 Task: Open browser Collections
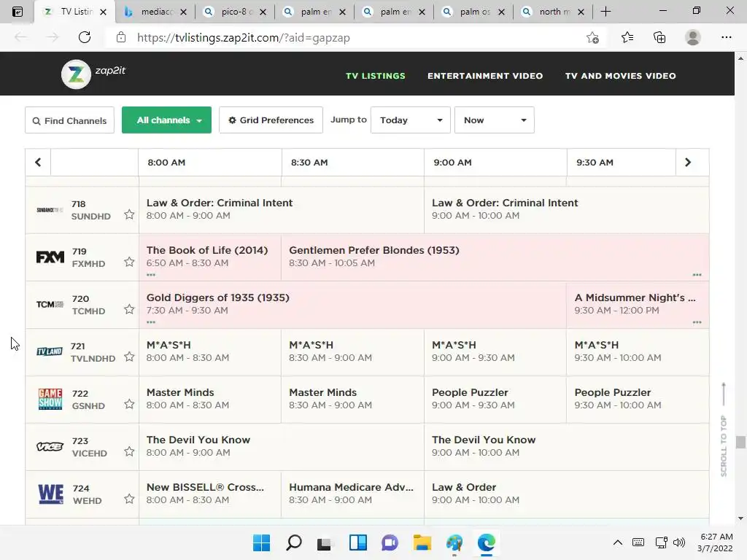point(659,38)
